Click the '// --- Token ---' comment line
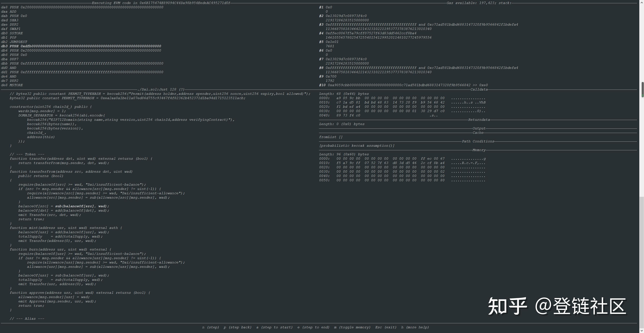The height and width of the screenshot is (333, 644). click(x=27, y=154)
